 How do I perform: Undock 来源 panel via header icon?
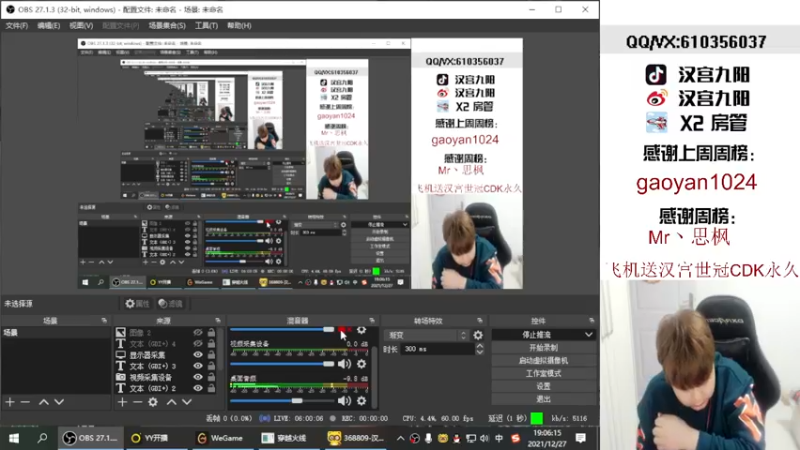(x=218, y=320)
